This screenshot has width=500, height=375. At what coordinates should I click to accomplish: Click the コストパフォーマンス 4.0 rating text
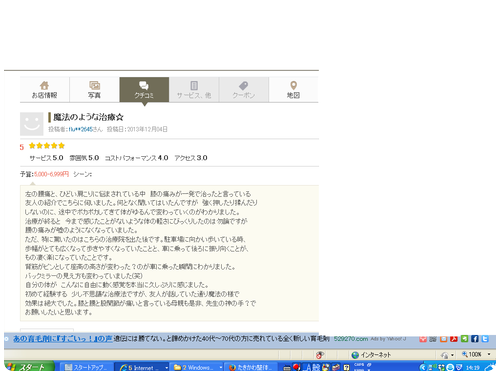coord(136,158)
